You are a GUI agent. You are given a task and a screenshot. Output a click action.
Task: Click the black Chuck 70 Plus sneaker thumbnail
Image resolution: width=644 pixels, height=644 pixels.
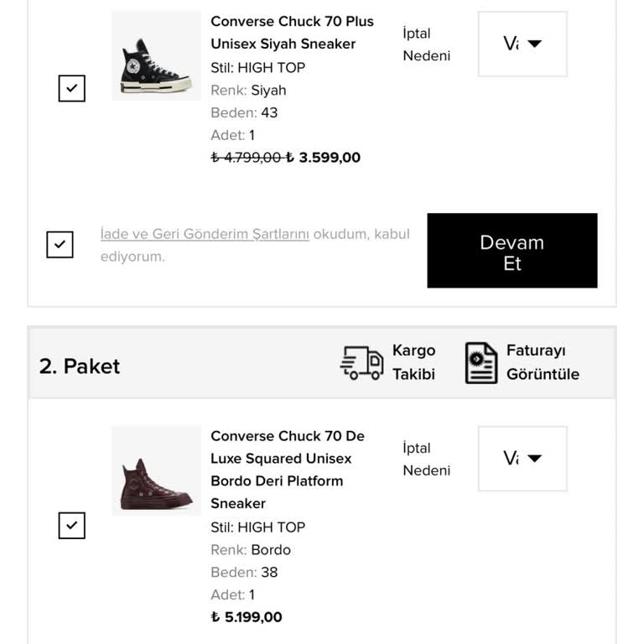pyautogui.click(x=157, y=56)
